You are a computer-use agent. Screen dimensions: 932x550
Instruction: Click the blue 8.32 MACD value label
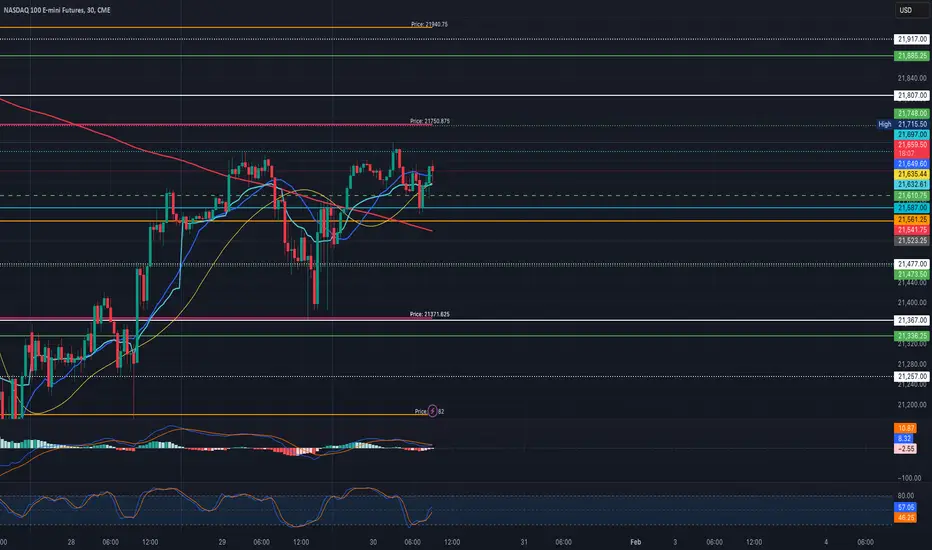tap(905, 438)
